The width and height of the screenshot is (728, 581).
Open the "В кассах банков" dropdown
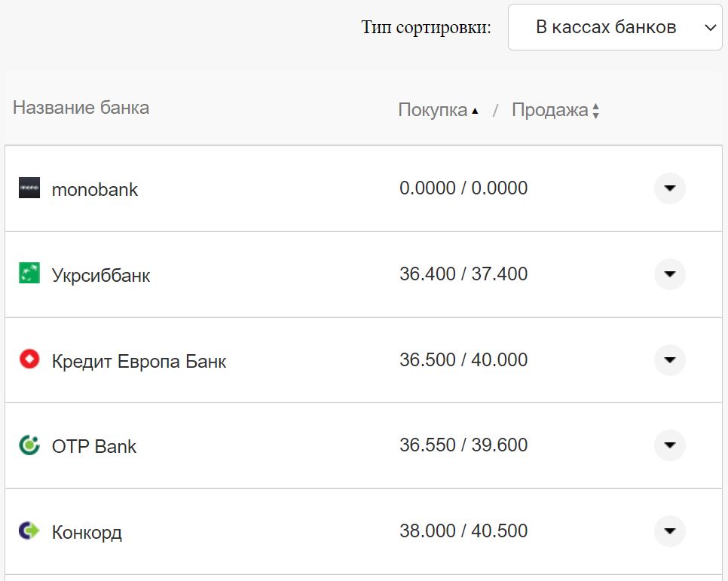coord(614,27)
